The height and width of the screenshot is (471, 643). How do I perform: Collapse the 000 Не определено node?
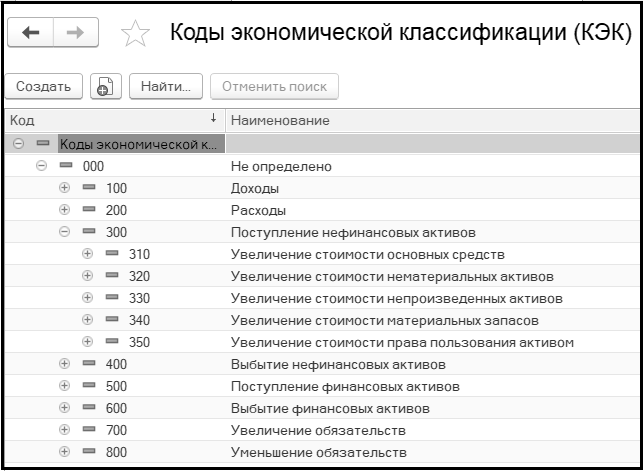(41, 166)
